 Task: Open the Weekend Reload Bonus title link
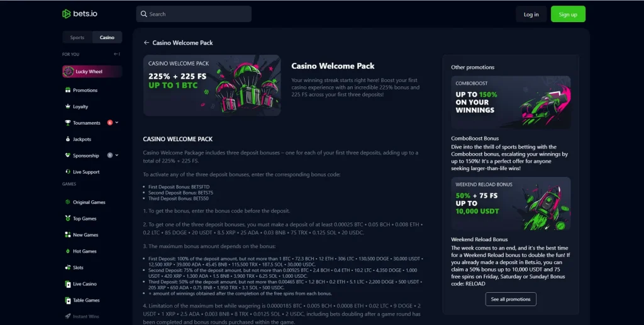479,239
